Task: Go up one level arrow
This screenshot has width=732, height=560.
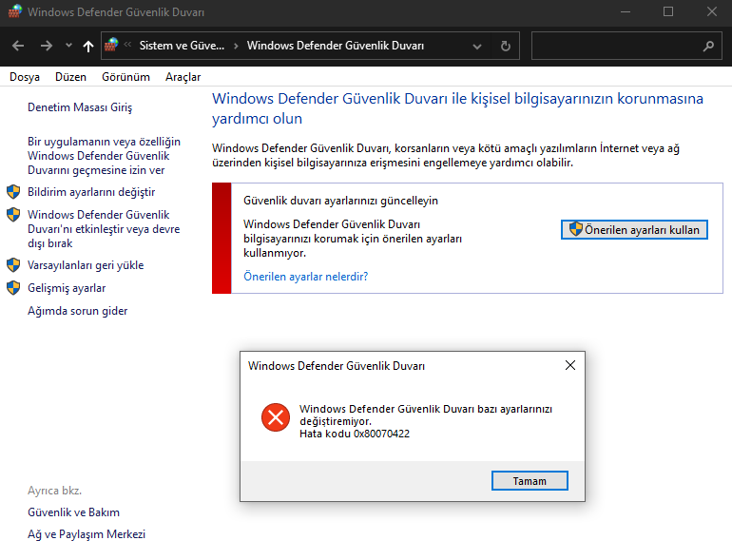Action: 87,46
